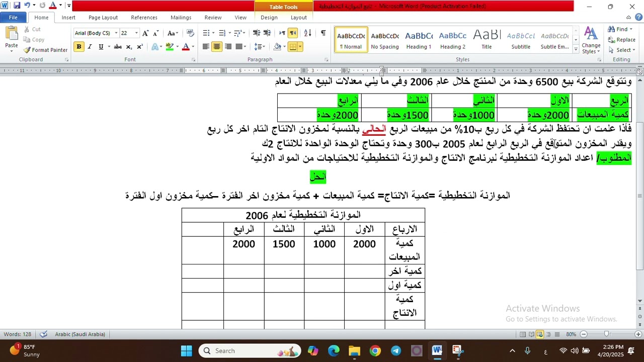
Task: Expand the Styles gallery More arrow
Action: coord(575,48)
